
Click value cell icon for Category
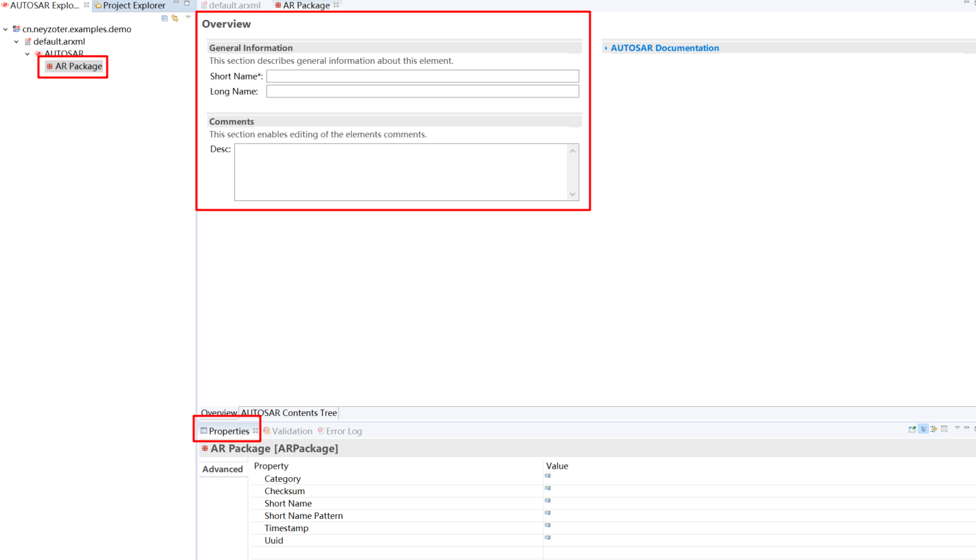click(x=547, y=476)
